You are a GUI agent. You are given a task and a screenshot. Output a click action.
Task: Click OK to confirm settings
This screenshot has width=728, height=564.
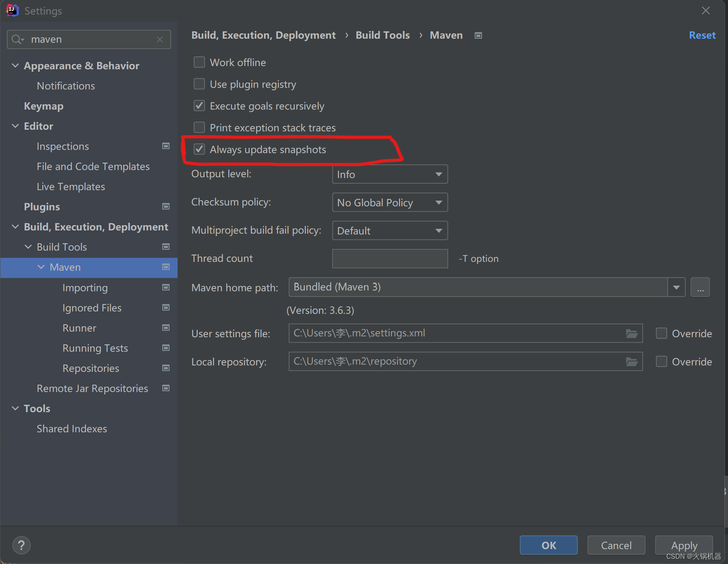coord(548,545)
